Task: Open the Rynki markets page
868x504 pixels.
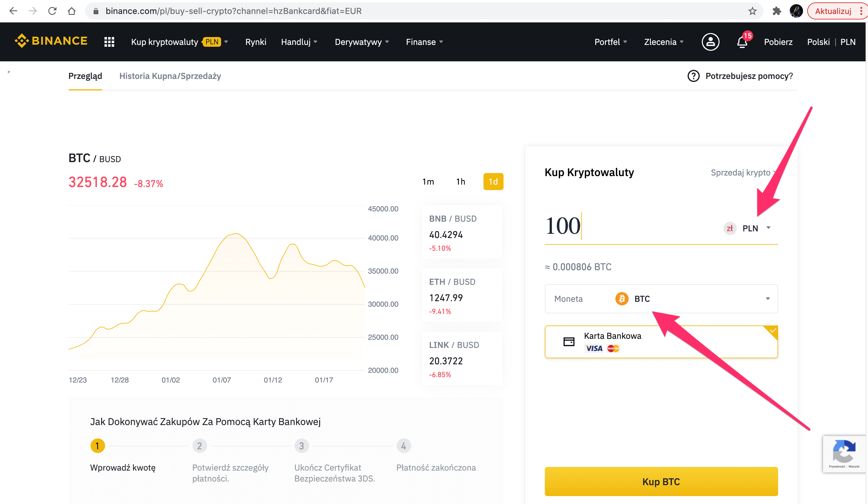Action: [256, 42]
